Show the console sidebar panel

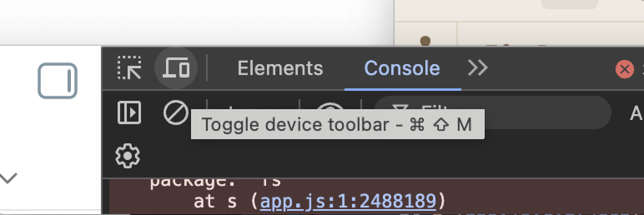[x=129, y=112]
